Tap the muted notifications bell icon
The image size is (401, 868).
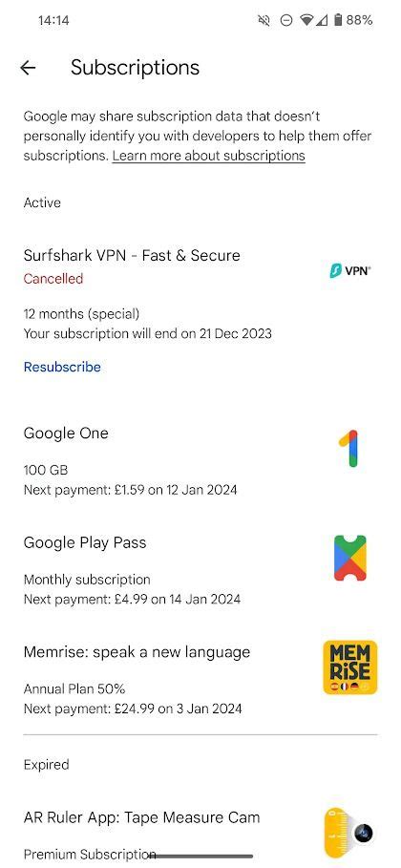[x=264, y=20]
